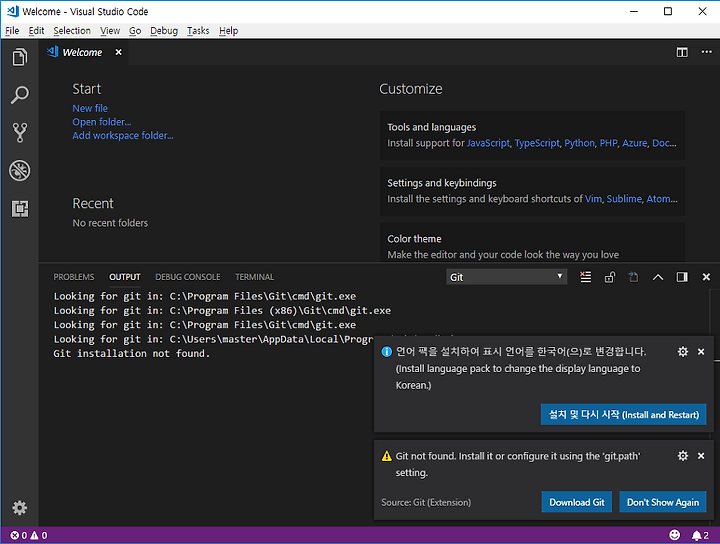Open the Manage gear at the bottom of the activity bar
This screenshot has width=720, height=544.
pyautogui.click(x=19, y=508)
